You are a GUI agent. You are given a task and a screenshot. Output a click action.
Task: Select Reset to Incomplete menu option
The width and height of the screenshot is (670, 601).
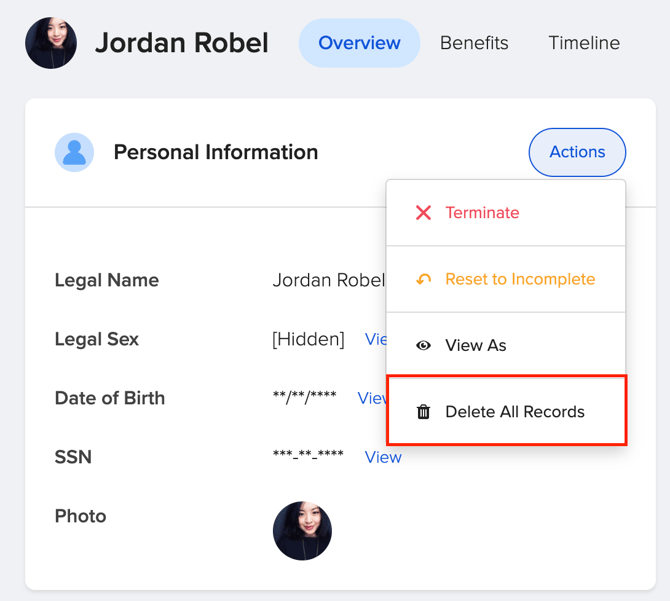(519, 280)
